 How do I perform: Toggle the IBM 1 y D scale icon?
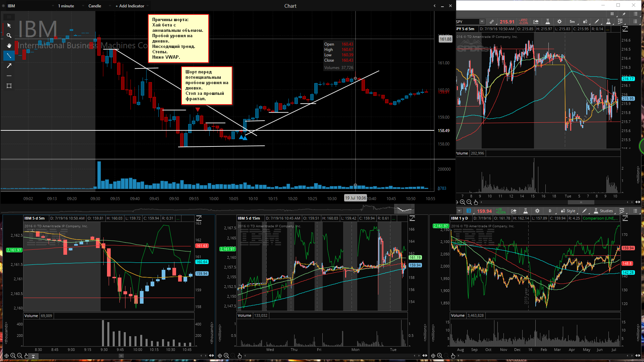pos(625,218)
